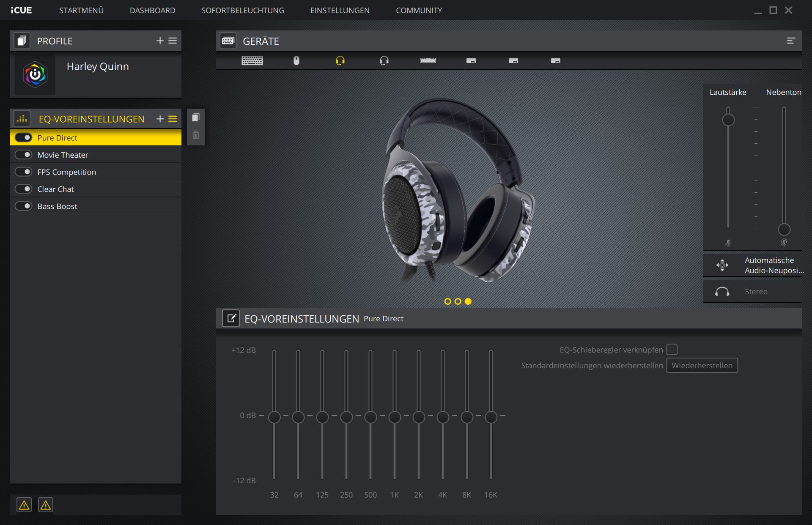Screen dimensions: 812x525
Task: Select the yellow highlighted headset device icon
Action: pos(340,61)
